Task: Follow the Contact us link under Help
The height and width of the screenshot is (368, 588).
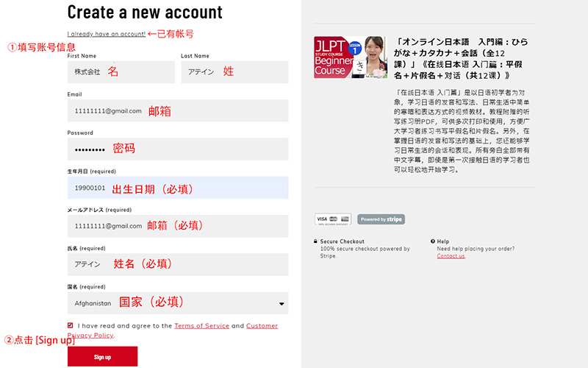Action: (451, 256)
